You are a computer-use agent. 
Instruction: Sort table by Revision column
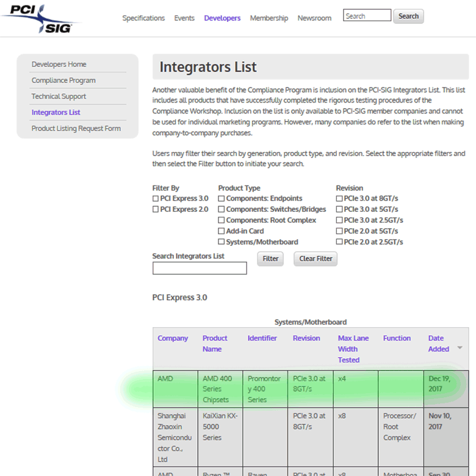pos(306,338)
